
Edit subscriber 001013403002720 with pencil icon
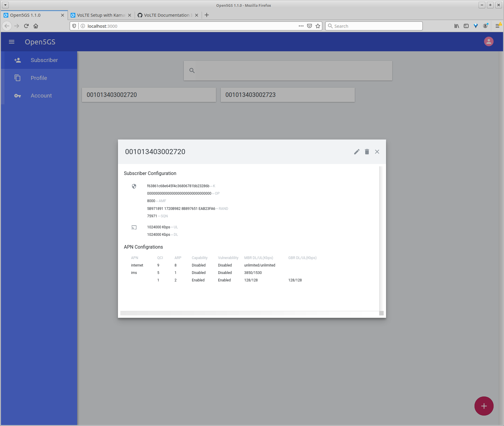pos(357,152)
